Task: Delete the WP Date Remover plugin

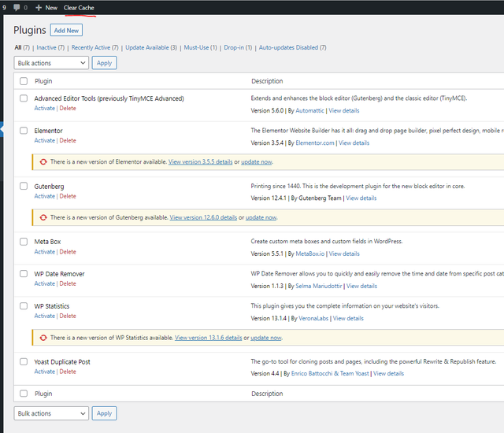Action: (x=68, y=283)
